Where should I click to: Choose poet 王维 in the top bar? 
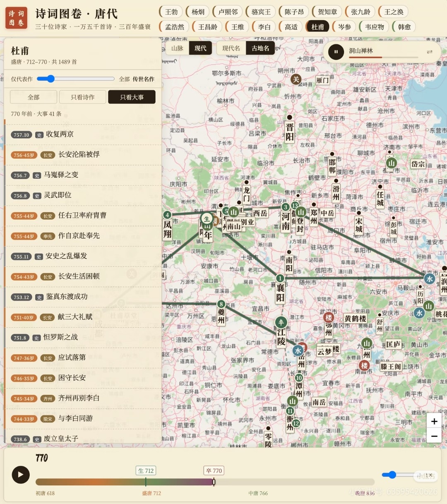pos(237,27)
